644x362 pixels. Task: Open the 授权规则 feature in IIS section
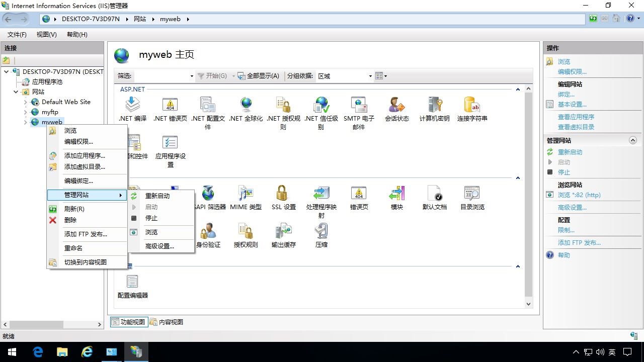pyautogui.click(x=246, y=236)
